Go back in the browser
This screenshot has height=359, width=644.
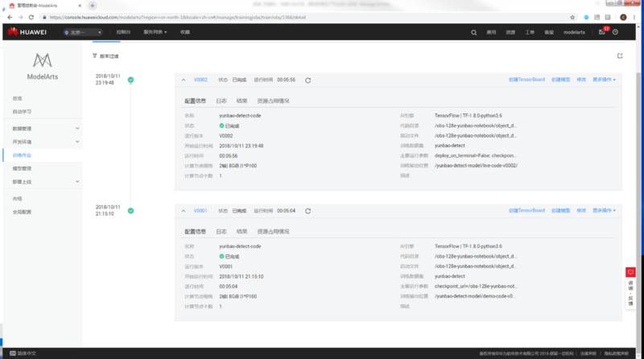point(10,17)
